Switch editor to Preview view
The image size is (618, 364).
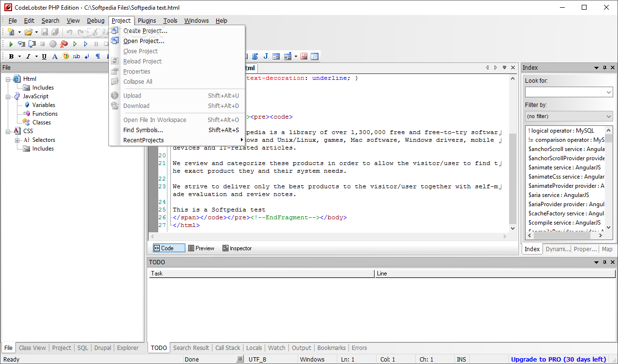pos(201,248)
